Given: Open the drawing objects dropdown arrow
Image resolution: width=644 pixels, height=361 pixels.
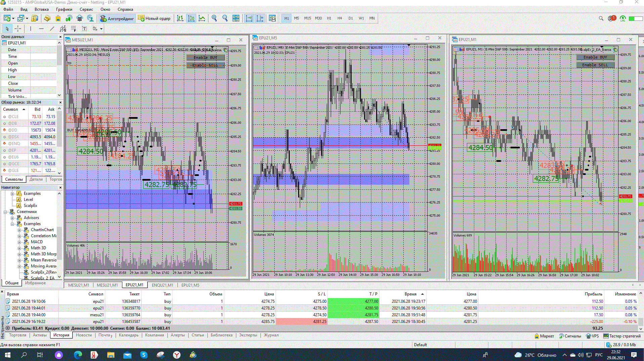Looking at the screenshot, I should (101, 29).
